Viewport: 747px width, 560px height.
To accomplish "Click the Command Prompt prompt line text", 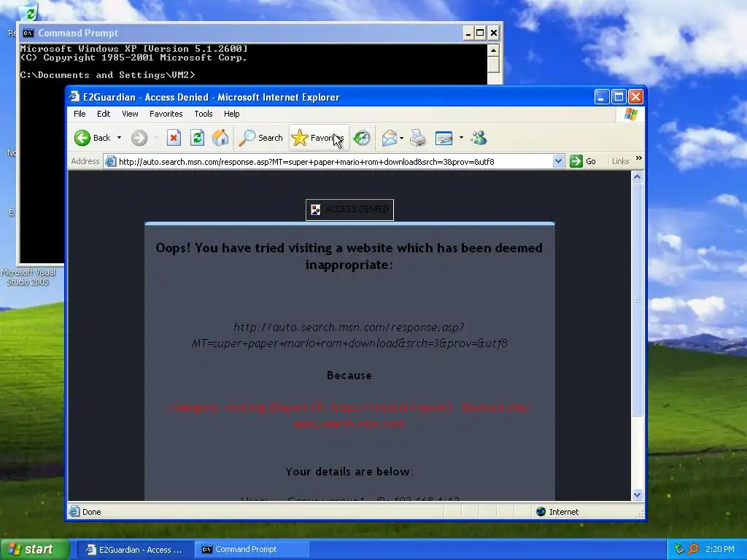I will (x=107, y=75).
